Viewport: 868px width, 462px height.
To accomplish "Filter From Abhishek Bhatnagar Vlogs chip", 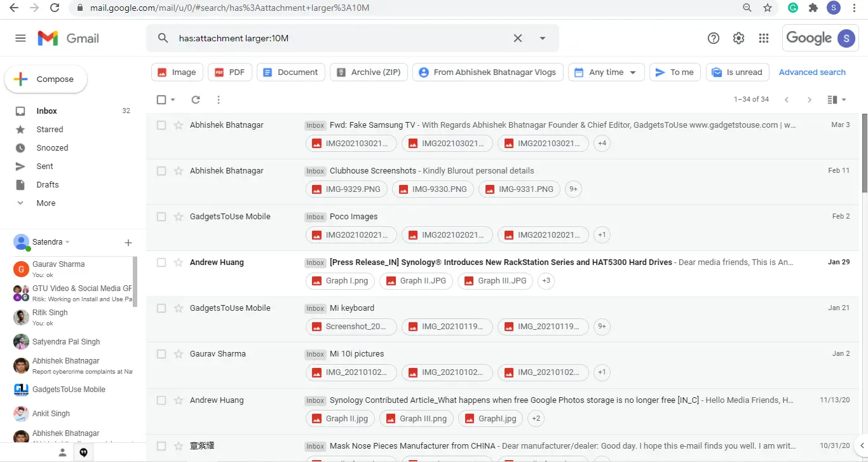I will click(x=488, y=72).
